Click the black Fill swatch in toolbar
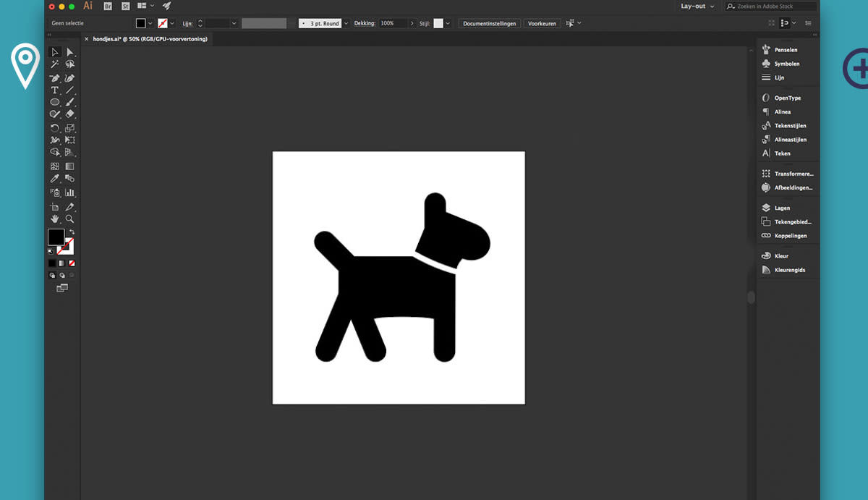This screenshot has height=500, width=868. pyautogui.click(x=56, y=237)
